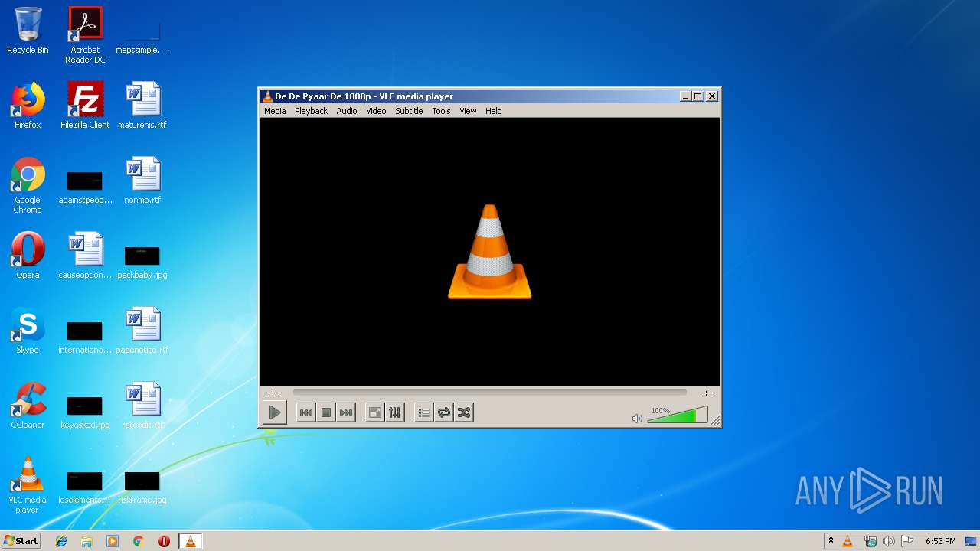Set the VLC volume slider level

pyautogui.click(x=677, y=416)
